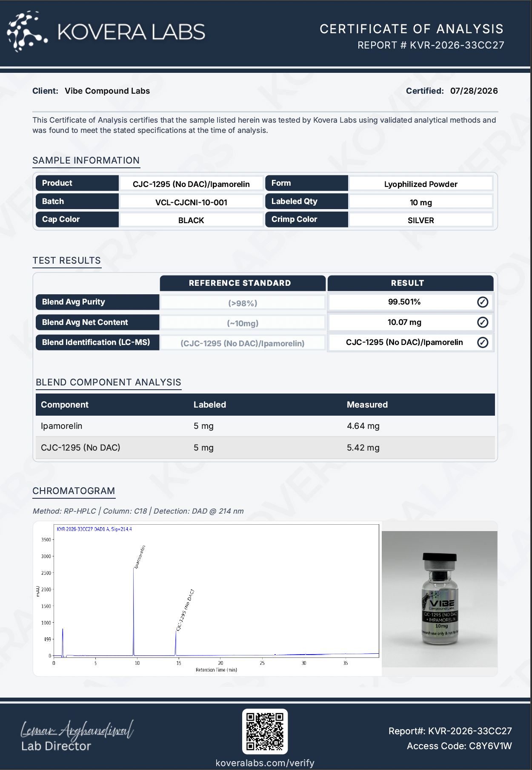
Task: Click the Crimp Color SILVER value
Action: [x=421, y=220]
